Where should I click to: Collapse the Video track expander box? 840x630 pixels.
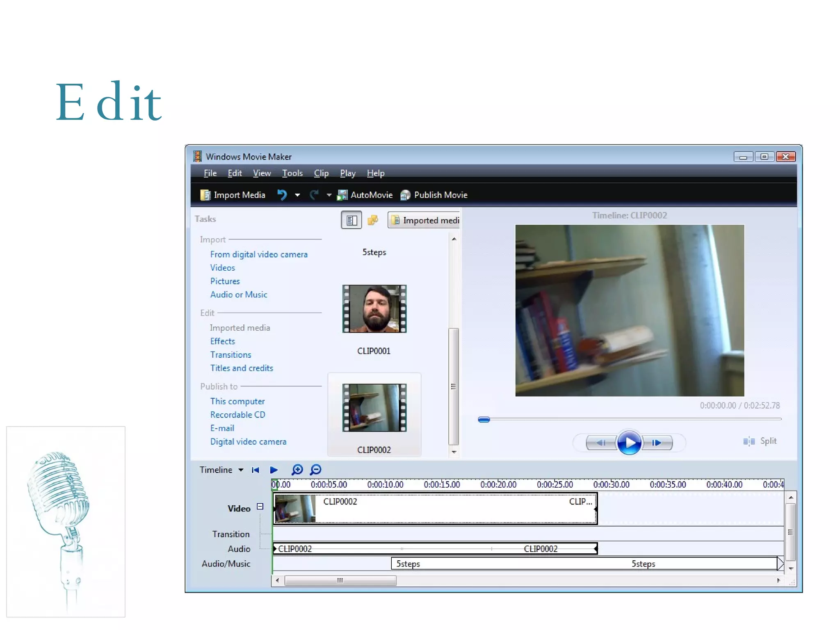point(260,507)
